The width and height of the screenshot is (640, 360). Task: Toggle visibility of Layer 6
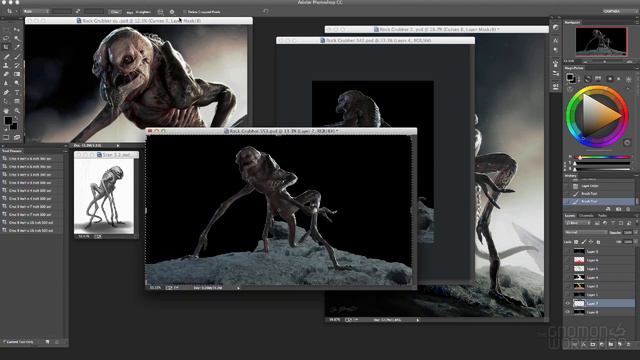point(568,260)
